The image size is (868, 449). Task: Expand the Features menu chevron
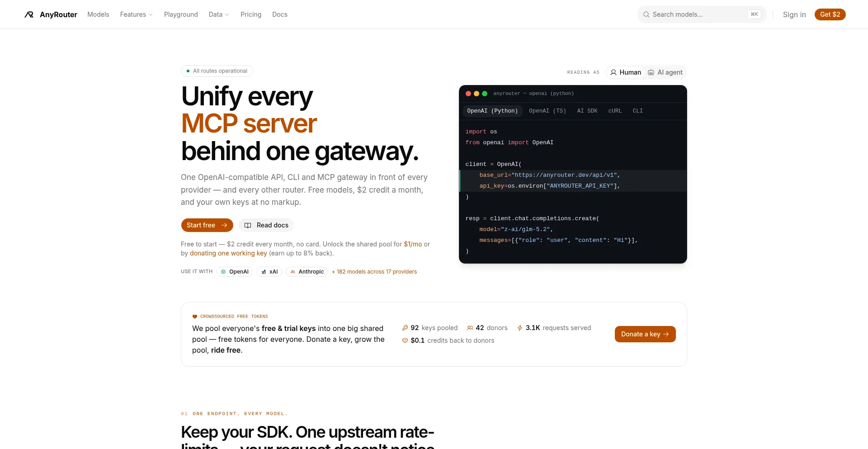pos(151,15)
